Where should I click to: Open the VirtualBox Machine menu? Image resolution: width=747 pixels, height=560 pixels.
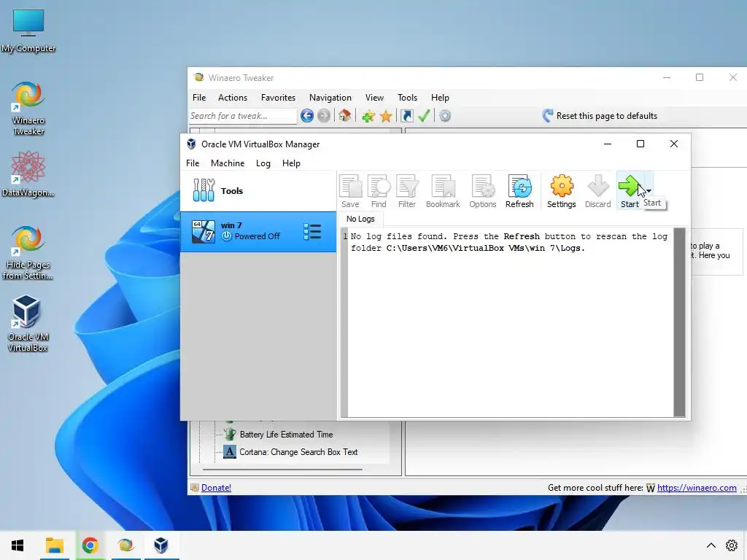[228, 163]
